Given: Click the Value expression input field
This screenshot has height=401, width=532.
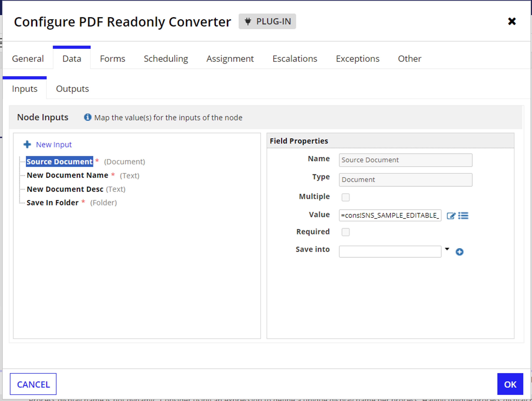Looking at the screenshot, I should tap(390, 216).
